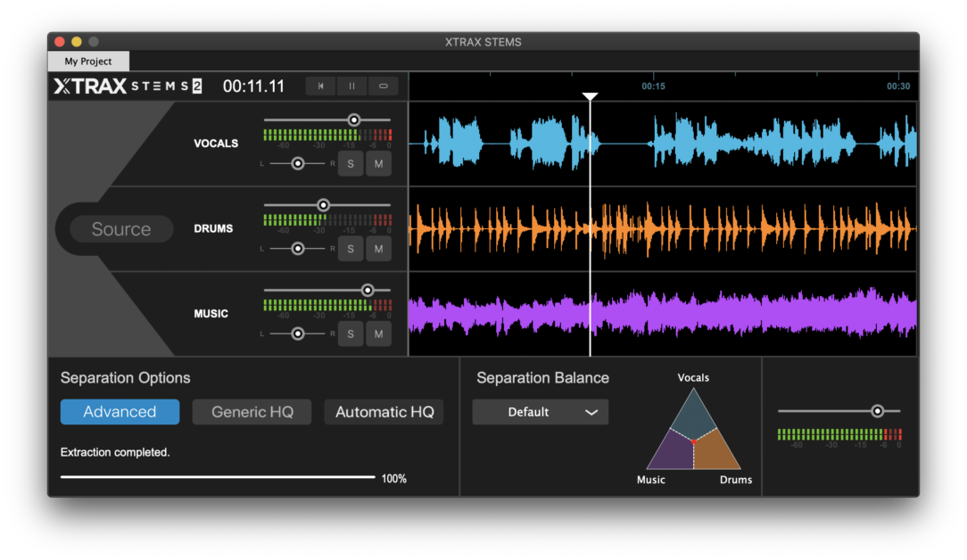Click the 00:30 mark on the timeline ruler
967x560 pixels.
pyautogui.click(x=898, y=86)
